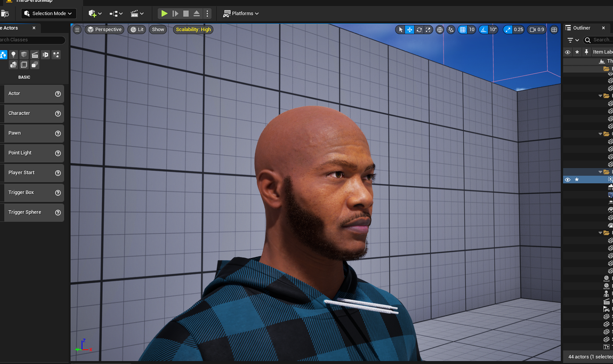Open the Blueprints dropdown in toolbar

(x=116, y=14)
